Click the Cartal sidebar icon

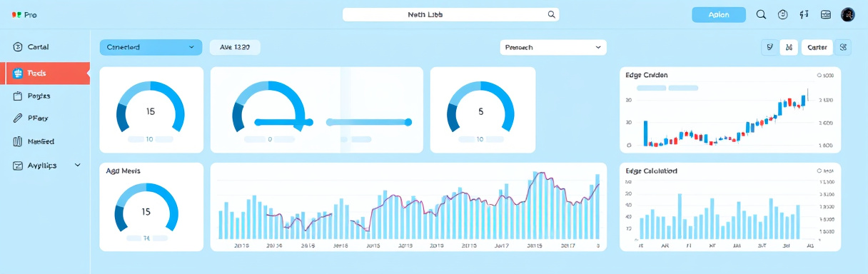[18, 47]
